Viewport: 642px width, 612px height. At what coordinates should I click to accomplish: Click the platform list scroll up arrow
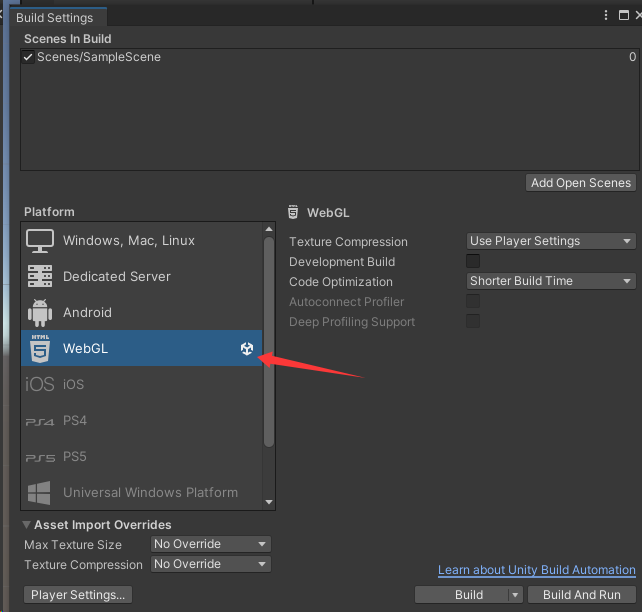[269, 229]
